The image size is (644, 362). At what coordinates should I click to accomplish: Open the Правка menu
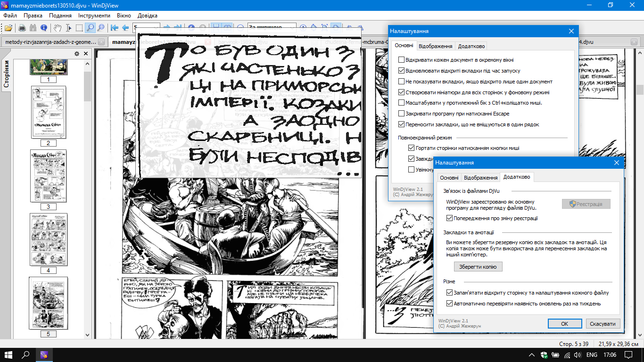[33, 16]
